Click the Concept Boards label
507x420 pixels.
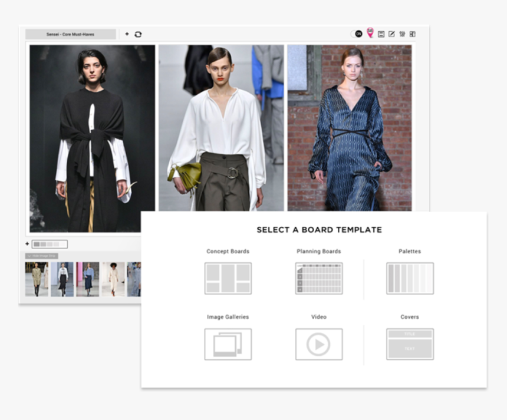[x=228, y=252]
